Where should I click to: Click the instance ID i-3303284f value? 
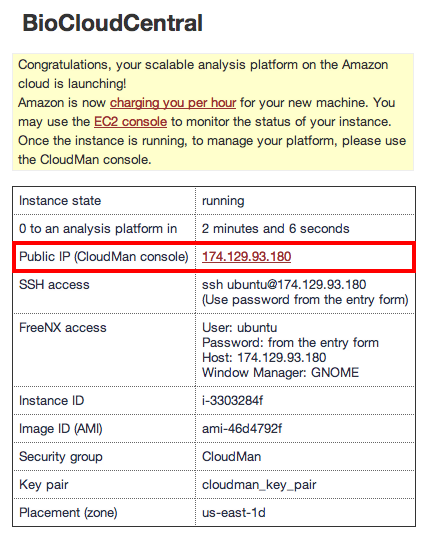232,400
